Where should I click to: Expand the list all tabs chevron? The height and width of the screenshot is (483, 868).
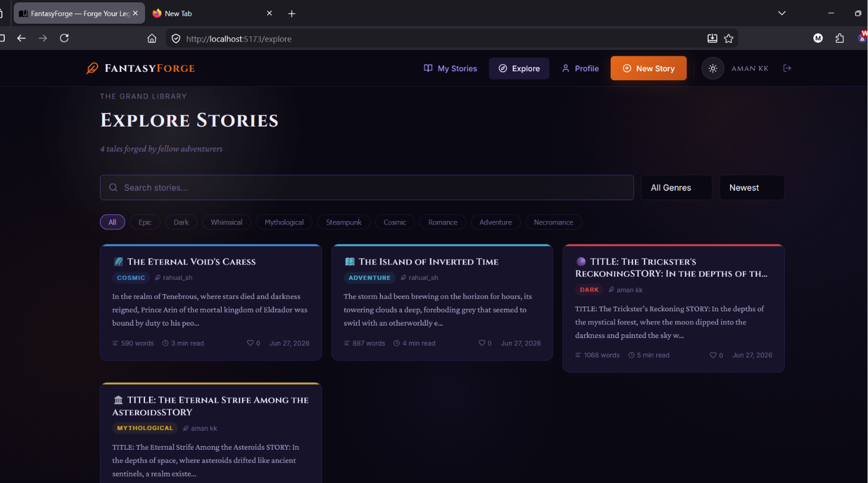tap(782, 13)
